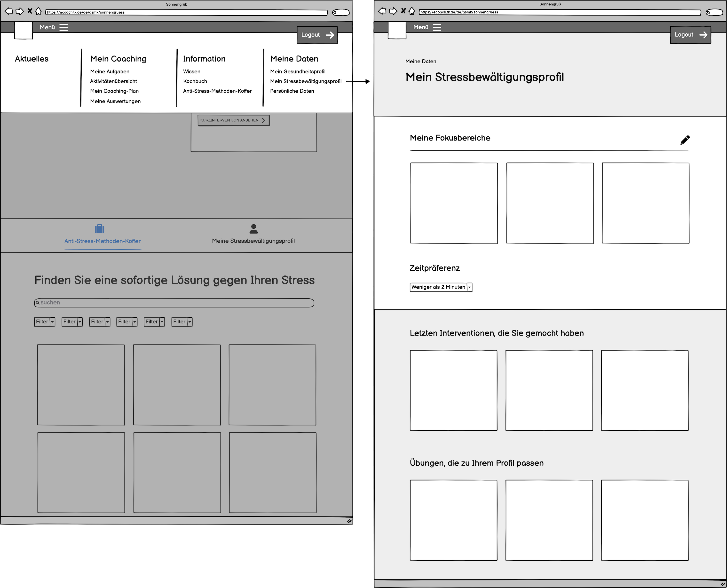Switch to Meine Stressbewältigungsprofil tab
The width and height of the screenshot is (727, 588).
tap(253, 241)
